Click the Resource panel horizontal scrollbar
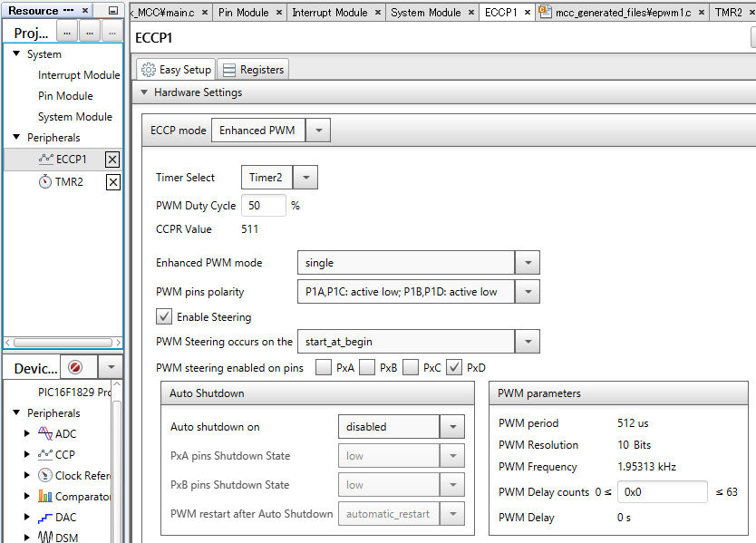 click(x=63, y=343)
